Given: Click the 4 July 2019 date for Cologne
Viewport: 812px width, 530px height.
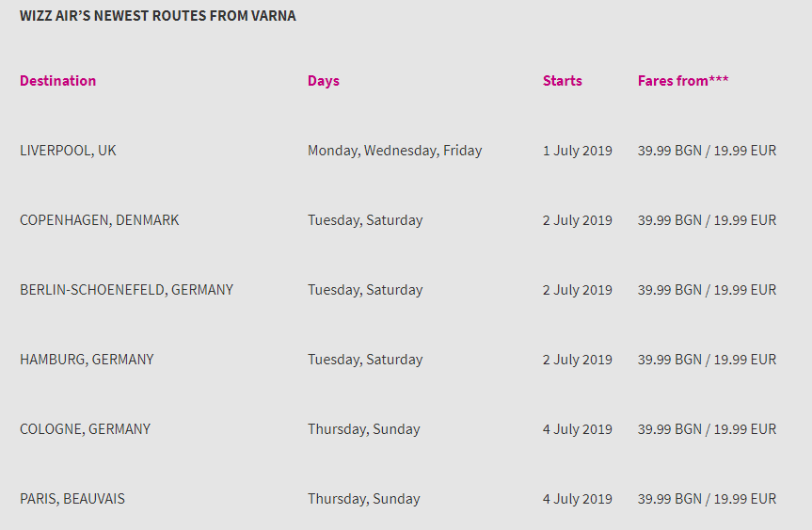Looking at the screenshot, I should 578,429.
